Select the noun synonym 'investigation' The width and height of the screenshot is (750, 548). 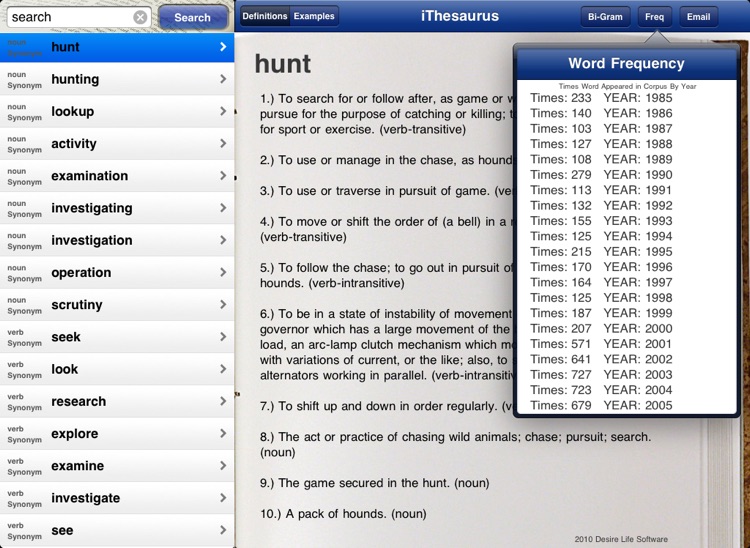tap(117, 240)
